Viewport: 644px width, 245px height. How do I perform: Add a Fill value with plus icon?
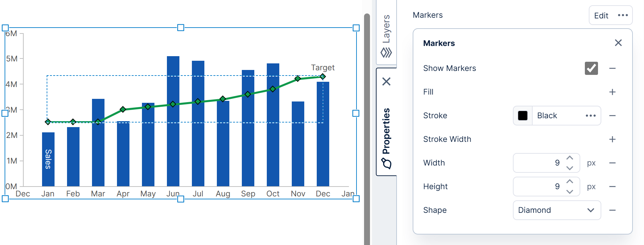(x=612, y=92)
